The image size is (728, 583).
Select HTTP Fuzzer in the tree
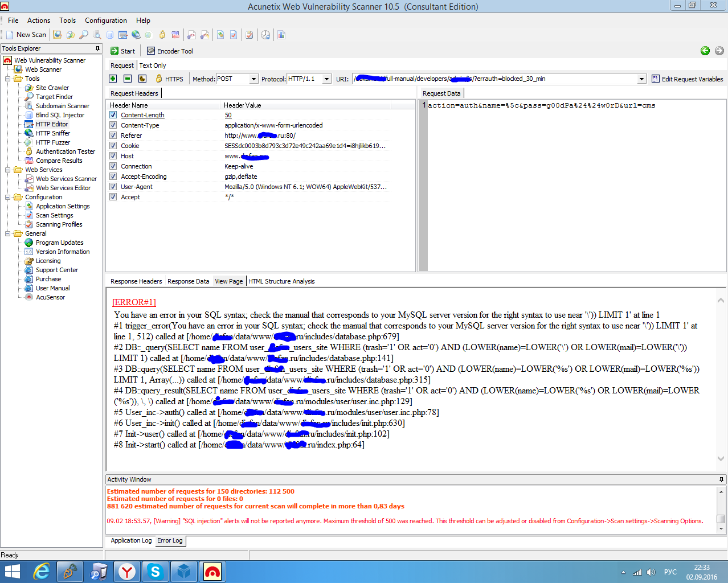(53, 142)
